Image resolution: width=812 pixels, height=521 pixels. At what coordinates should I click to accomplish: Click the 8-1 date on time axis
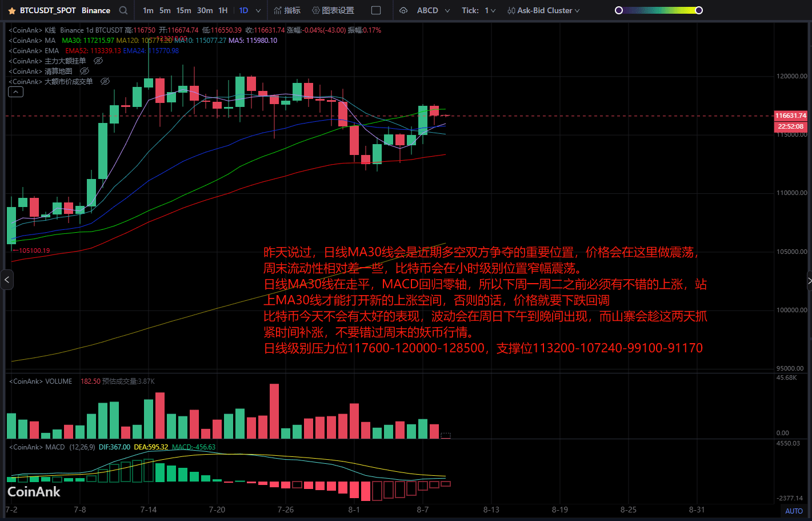coord(354,510)
